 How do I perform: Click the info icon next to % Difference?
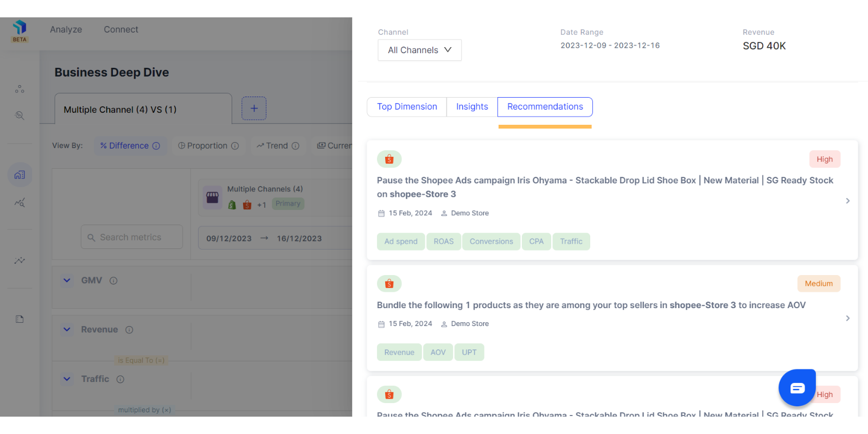[156, 146]
